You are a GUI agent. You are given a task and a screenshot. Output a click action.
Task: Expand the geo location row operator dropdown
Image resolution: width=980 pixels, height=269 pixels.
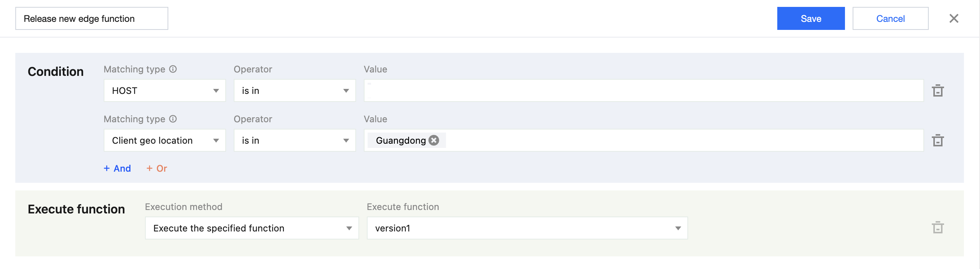click(x=295, y=141)
